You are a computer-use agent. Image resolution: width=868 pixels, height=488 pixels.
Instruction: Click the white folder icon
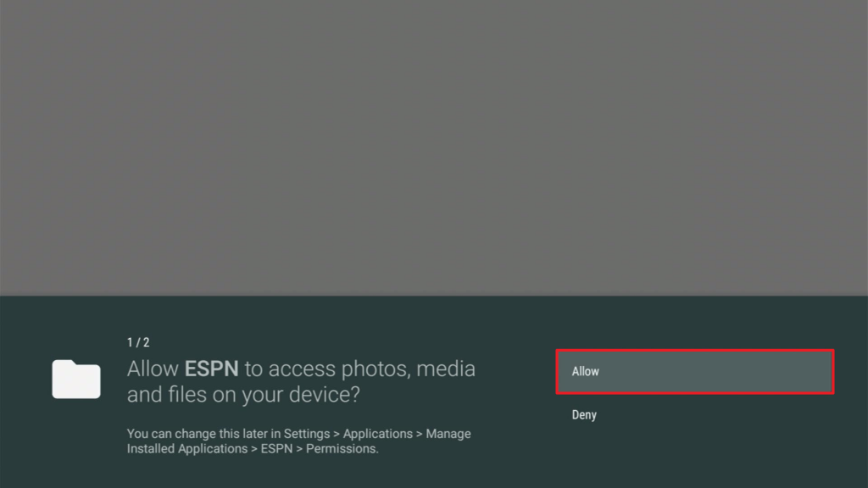point(76,379)
